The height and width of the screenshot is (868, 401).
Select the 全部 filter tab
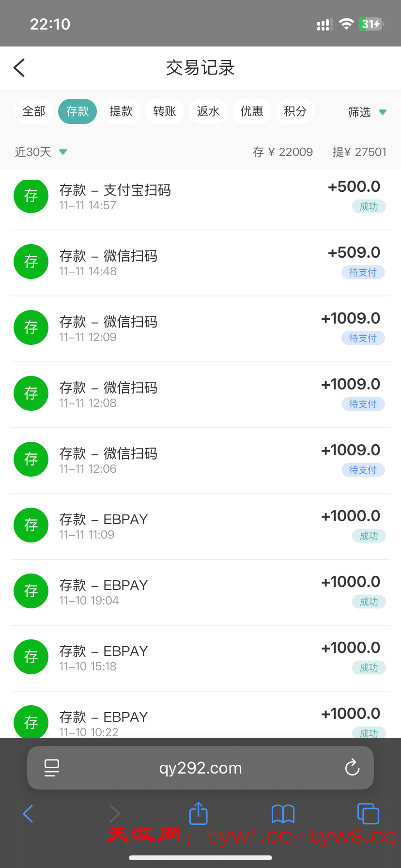click(34, 111)
